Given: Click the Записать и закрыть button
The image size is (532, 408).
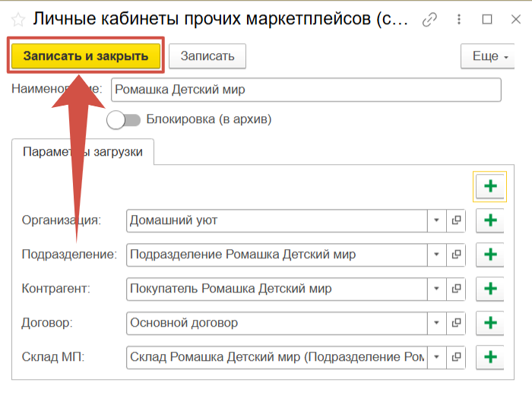Looking at the screenshot, I should [x=85, y=56].
